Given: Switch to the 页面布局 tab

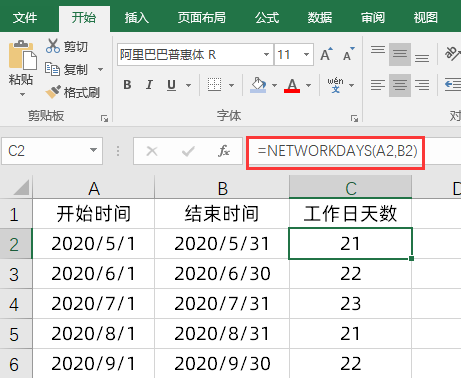Looking at the screenshot, I should pyautogui.click(x=201, y=17).
